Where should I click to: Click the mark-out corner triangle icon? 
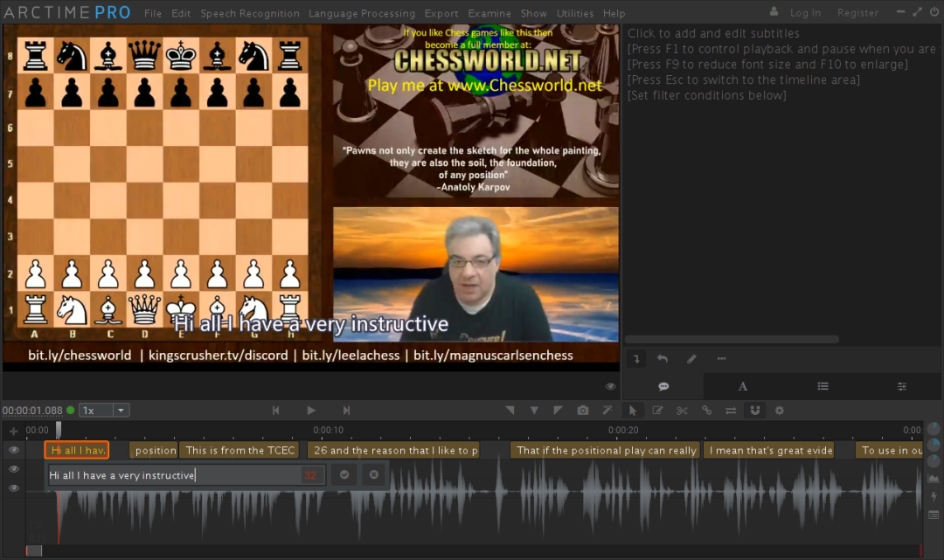(x=558, y=411)
